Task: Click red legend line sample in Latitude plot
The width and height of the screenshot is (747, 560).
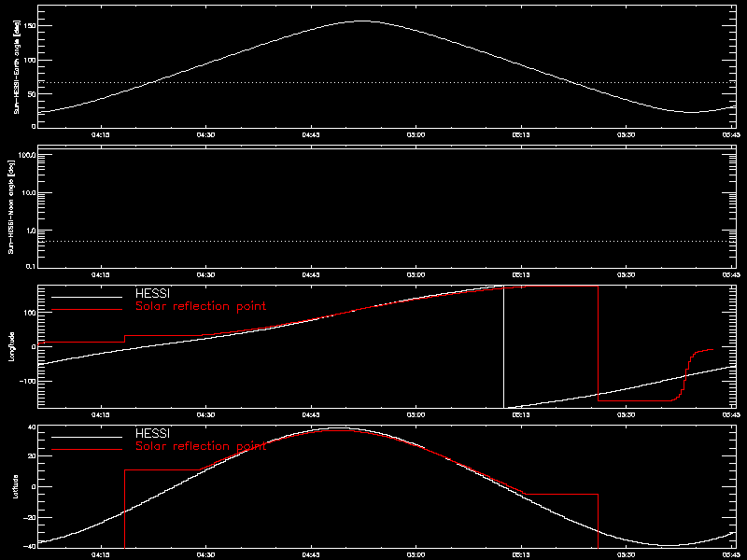Action: [87, 450]
